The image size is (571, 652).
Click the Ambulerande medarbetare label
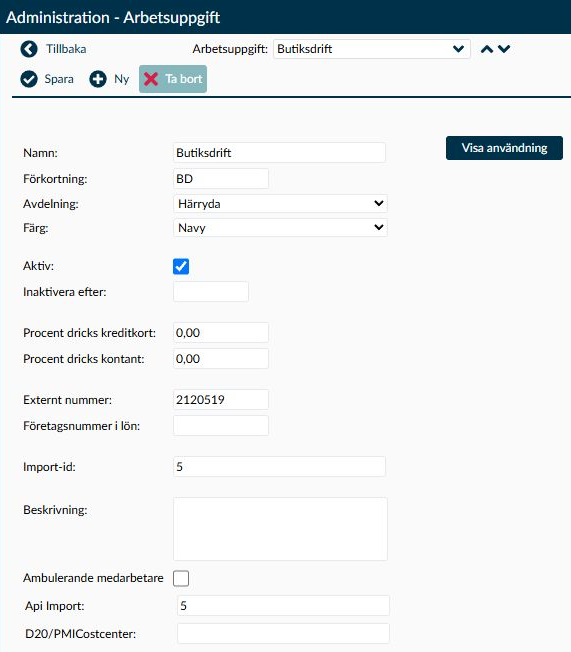pos(93,578)
